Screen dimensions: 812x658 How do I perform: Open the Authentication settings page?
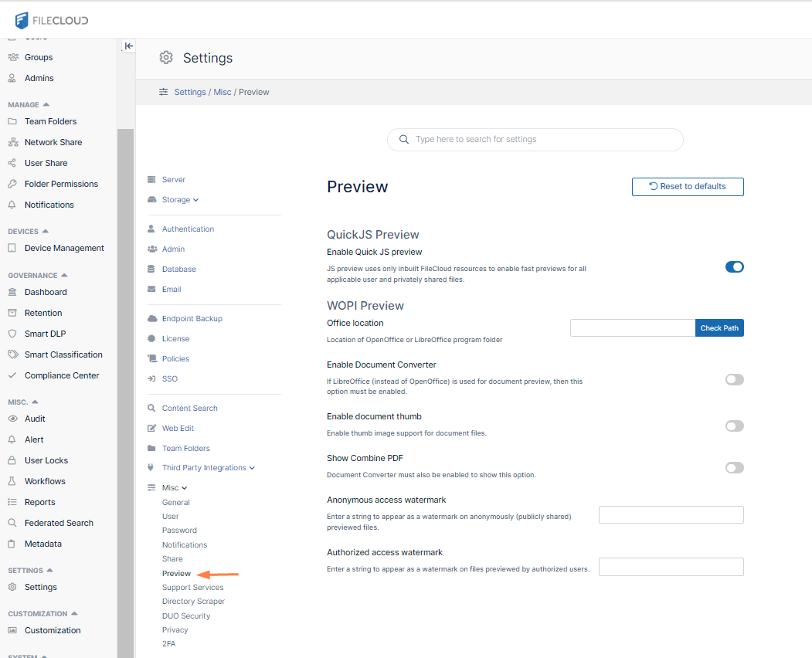point(188,229)
